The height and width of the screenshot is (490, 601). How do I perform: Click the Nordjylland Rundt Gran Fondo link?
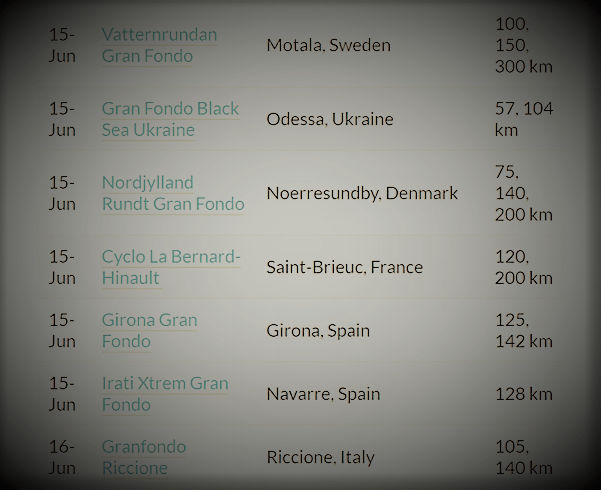(x=172, y=193)
